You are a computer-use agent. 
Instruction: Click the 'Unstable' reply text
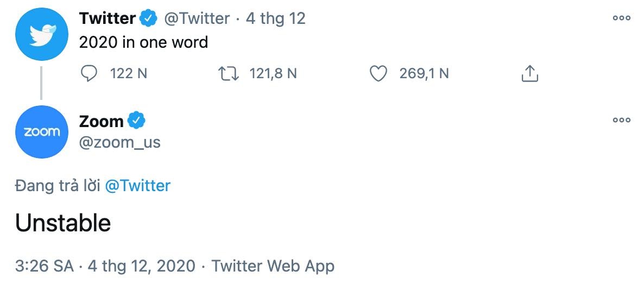(63, 223)
